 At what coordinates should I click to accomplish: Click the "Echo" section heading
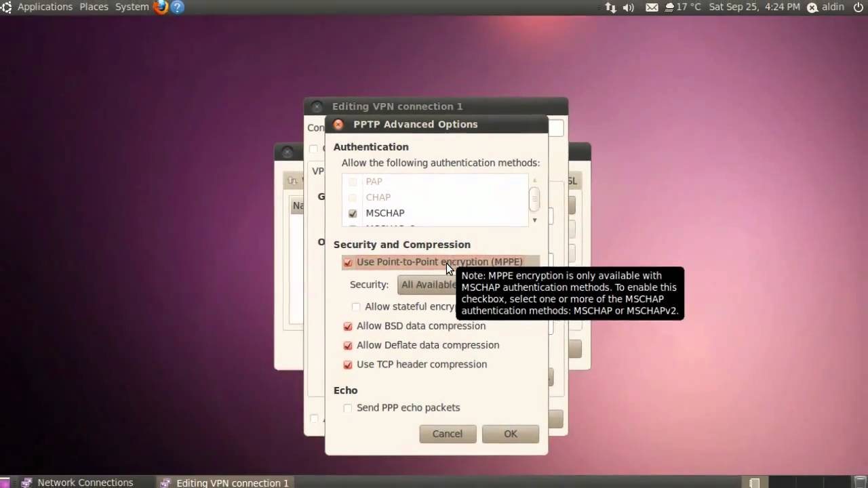345,390
